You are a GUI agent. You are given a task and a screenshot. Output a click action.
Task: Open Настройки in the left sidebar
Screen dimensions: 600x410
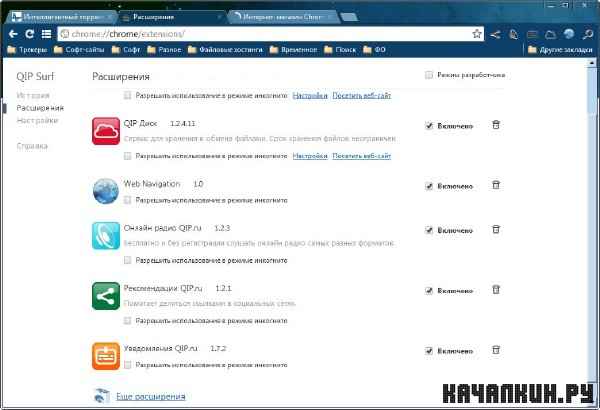tap(37, 121)
